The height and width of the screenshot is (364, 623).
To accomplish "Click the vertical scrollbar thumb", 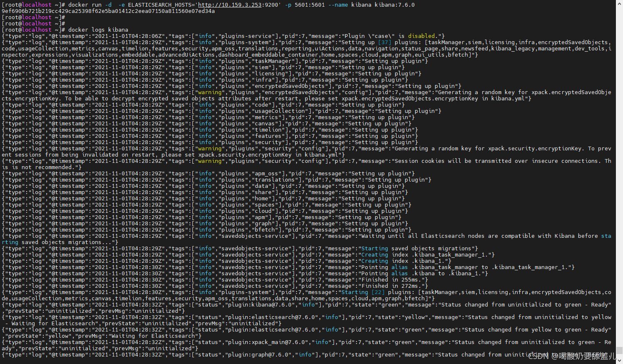I will pos(619,351).
